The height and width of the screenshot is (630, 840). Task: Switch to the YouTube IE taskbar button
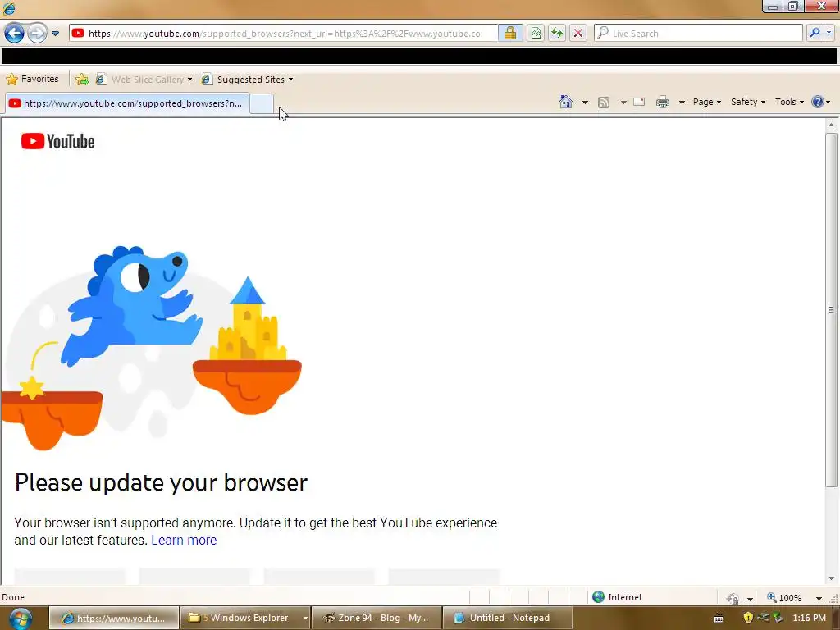pyautogui.click(x=114, y=619)
